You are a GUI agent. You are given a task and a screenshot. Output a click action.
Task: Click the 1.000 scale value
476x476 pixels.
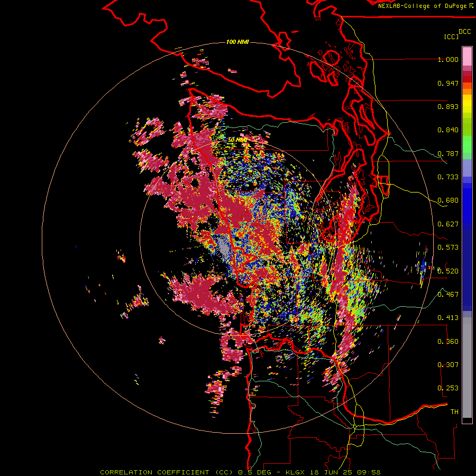pos(448,60)
